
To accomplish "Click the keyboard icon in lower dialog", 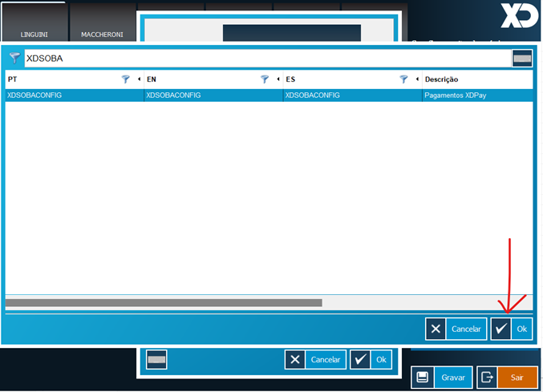I will [x=156, y=360].
